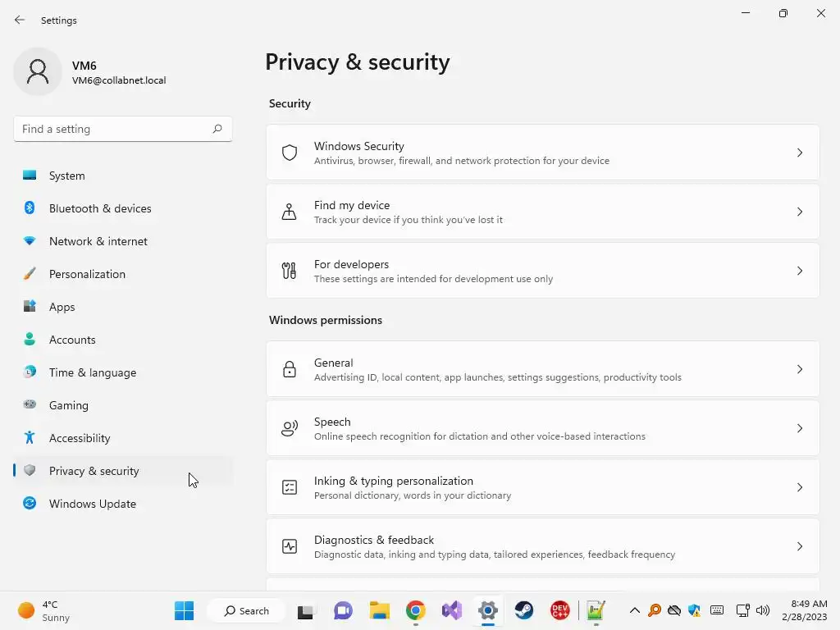Screen dimensions: 840x630
Task: Click the Inking & typing personalization icon
Action: point(289,487)
